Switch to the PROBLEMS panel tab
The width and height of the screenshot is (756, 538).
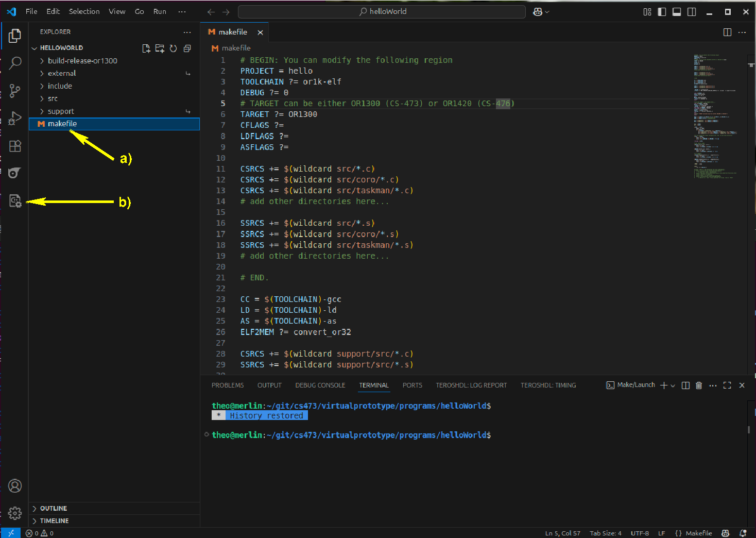228,385
